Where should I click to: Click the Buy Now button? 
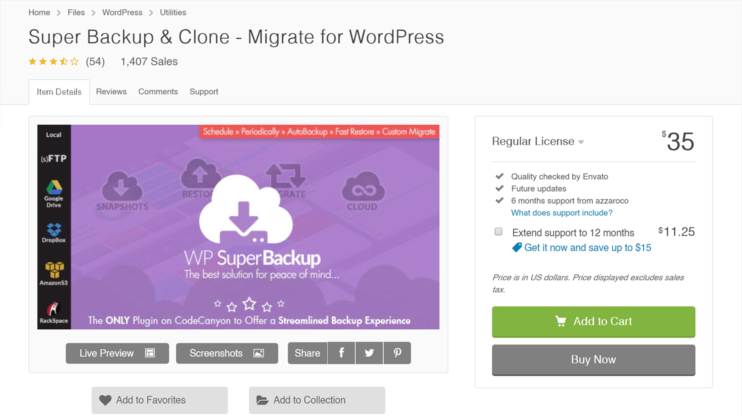(593, 360)
